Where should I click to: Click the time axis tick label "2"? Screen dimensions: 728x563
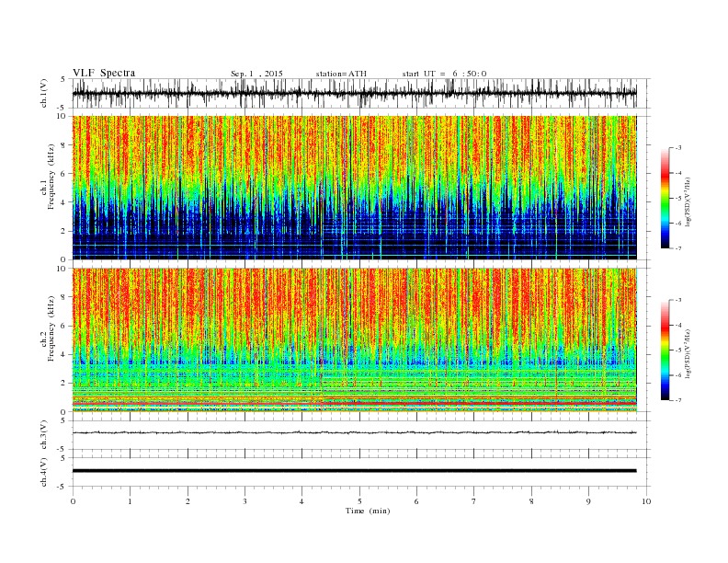coord(188,501)
